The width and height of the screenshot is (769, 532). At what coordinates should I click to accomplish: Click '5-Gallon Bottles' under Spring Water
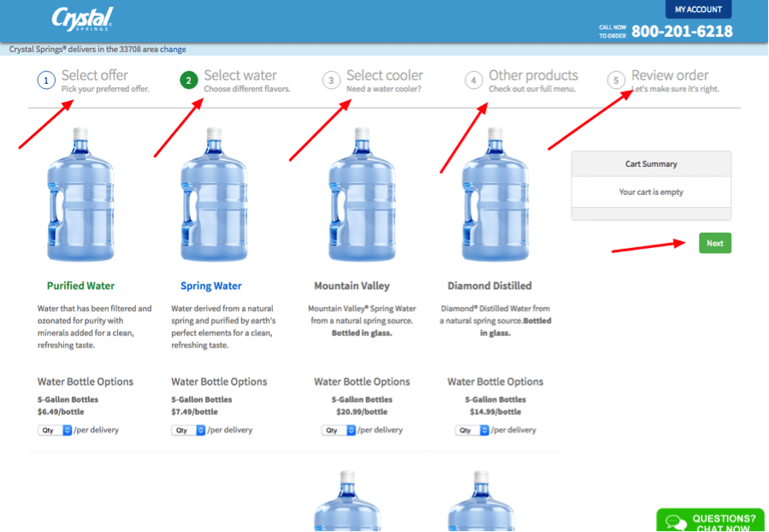(201, 399)
